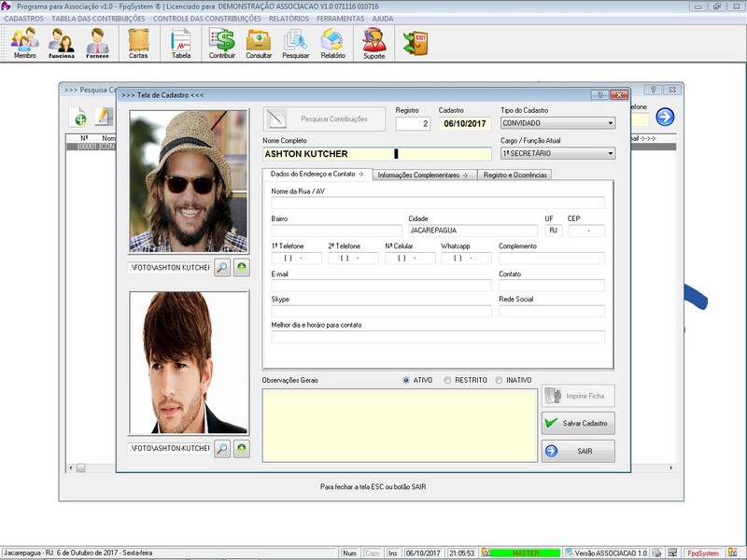Click the Cartas toolbar icon

point(138,43)
